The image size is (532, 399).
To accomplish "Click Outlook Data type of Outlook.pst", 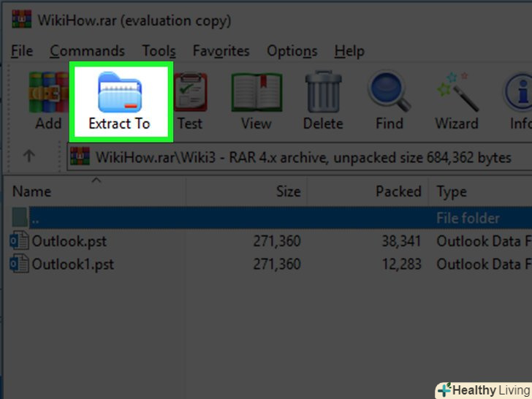I will tap(484, 241).
